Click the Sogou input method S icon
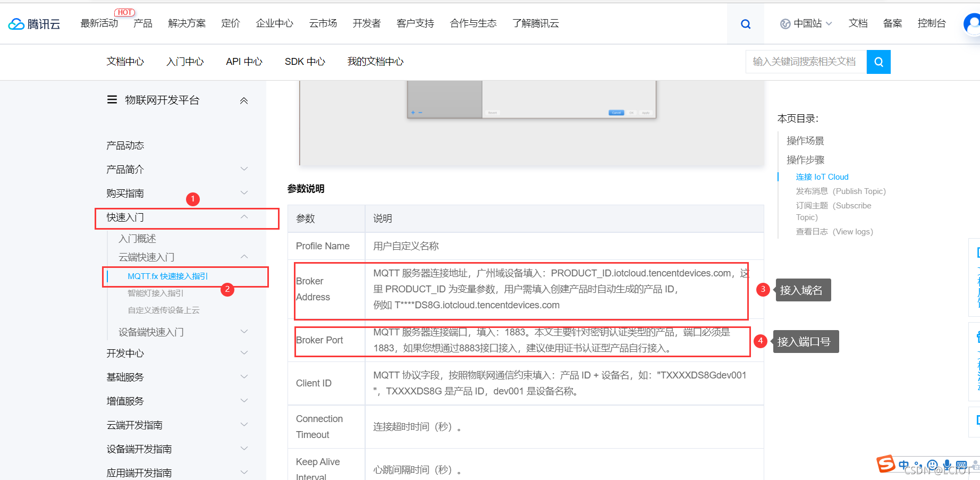The image size is (980, 480). tap(885, 464)
